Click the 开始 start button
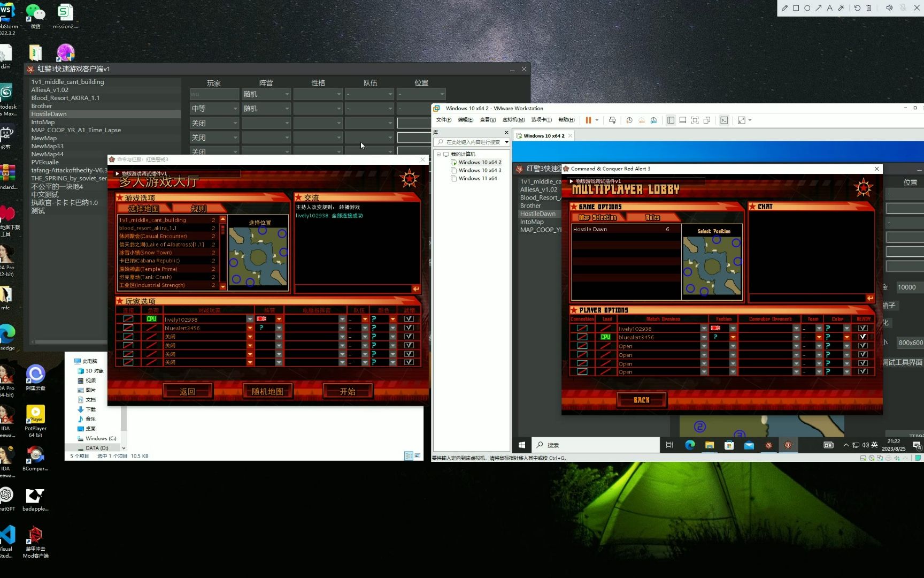The height and width of the screenshot is (578, 924). click(348, 391)
